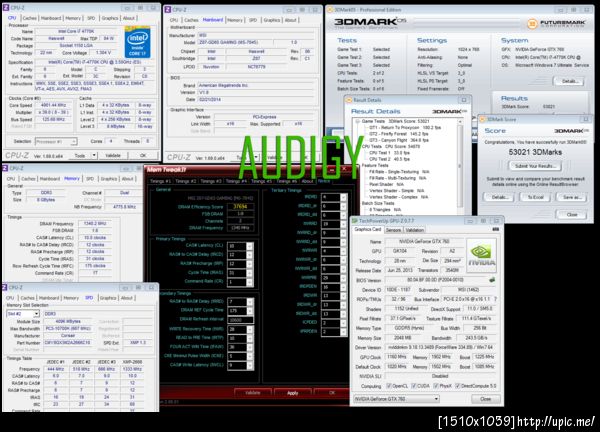Viewport: 600px width, 432px height.
Task: Click Validate in the CPU-Z CPU window
Action: (x=112, y=155)
